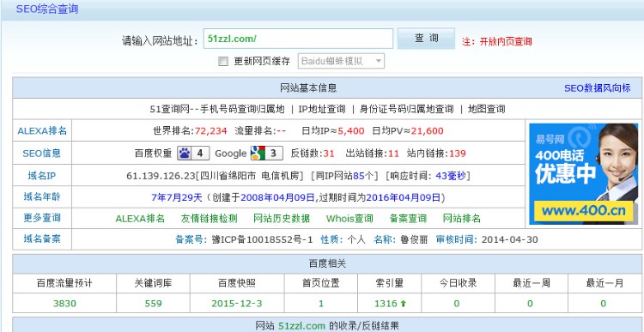Click the SEO信息 row label
The image size is (644, 332).
[x=42, y=154]
